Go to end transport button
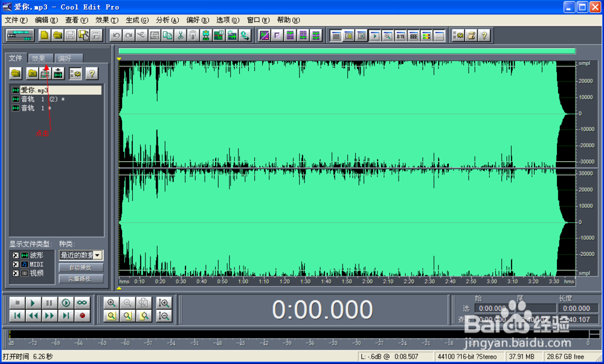 pos(66,316)
